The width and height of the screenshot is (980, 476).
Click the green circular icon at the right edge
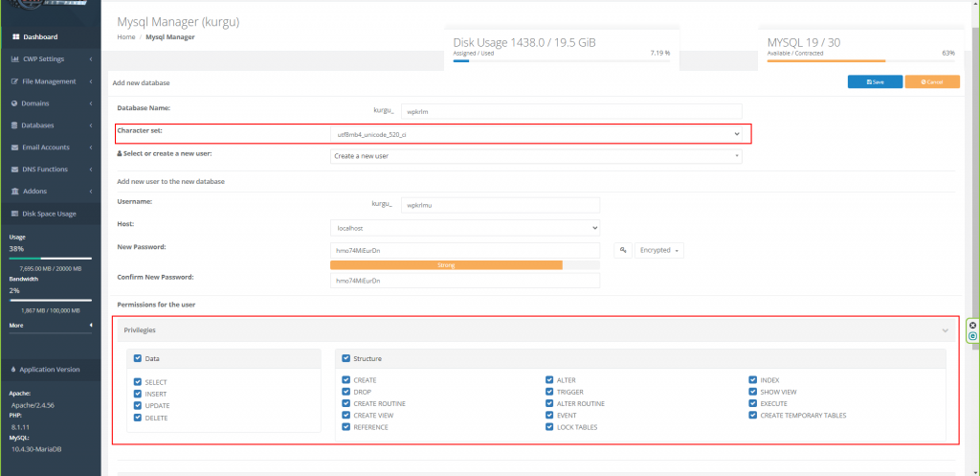[x=972, y=336]
